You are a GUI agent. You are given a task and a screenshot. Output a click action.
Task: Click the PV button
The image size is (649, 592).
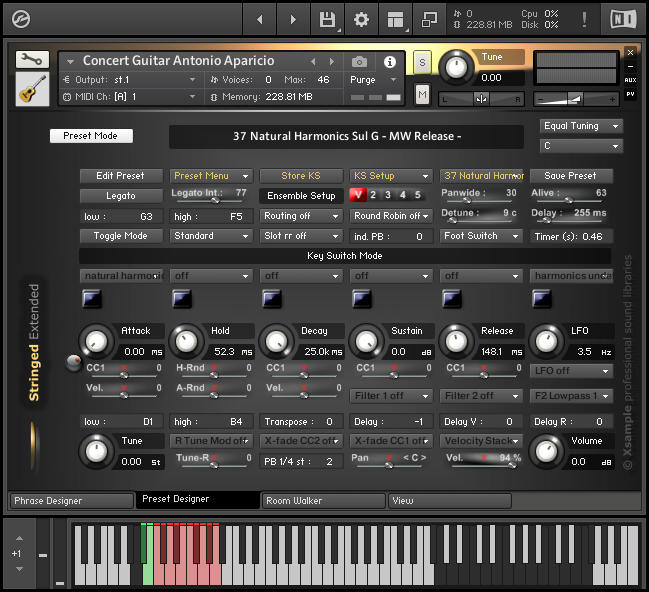630,94
